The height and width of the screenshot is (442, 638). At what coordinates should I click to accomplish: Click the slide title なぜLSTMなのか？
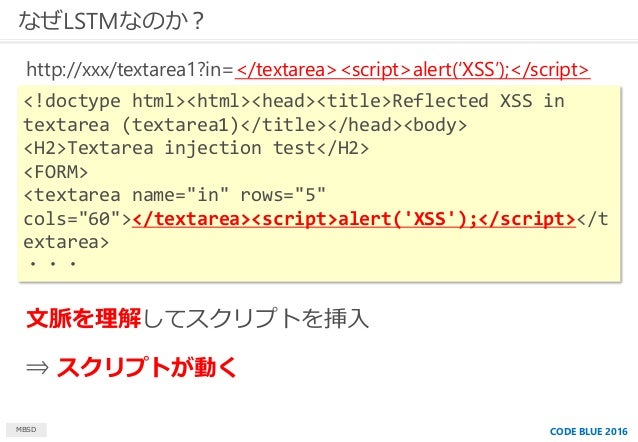(x=111, y=21)
